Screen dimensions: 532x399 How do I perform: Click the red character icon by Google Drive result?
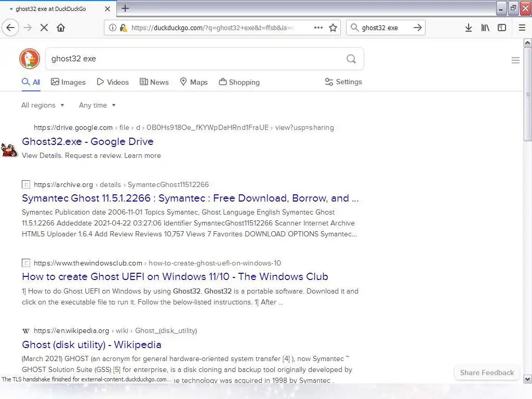(9, 150)
